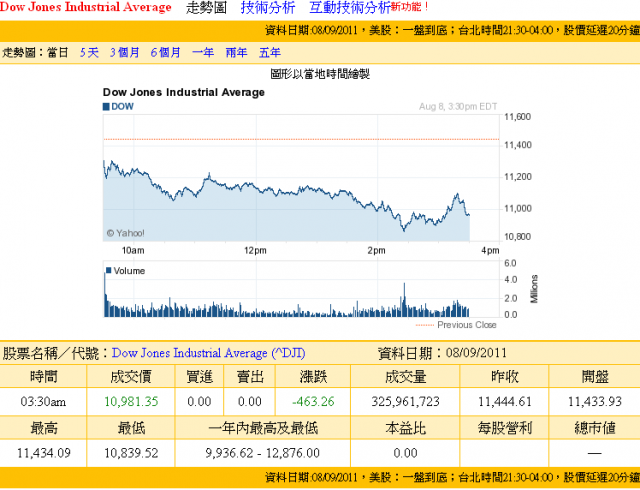
Task: Click the 買進 column header
Action: pyautogui.click(x=199, y=376)
